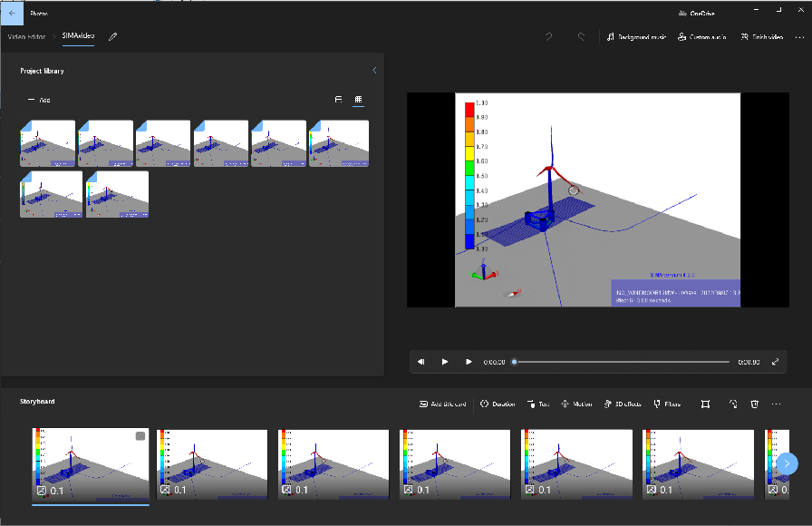Click the Finish video button

(761, 36)
